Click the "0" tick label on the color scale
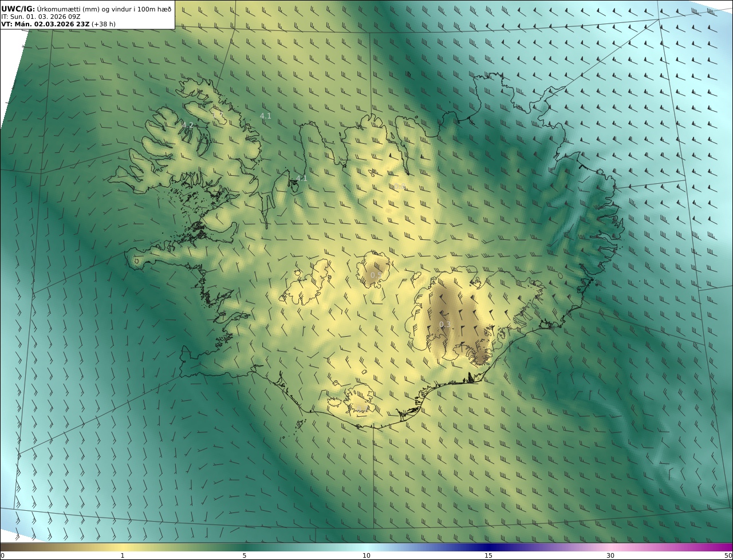Screen dimensions: 733x560 2,555
